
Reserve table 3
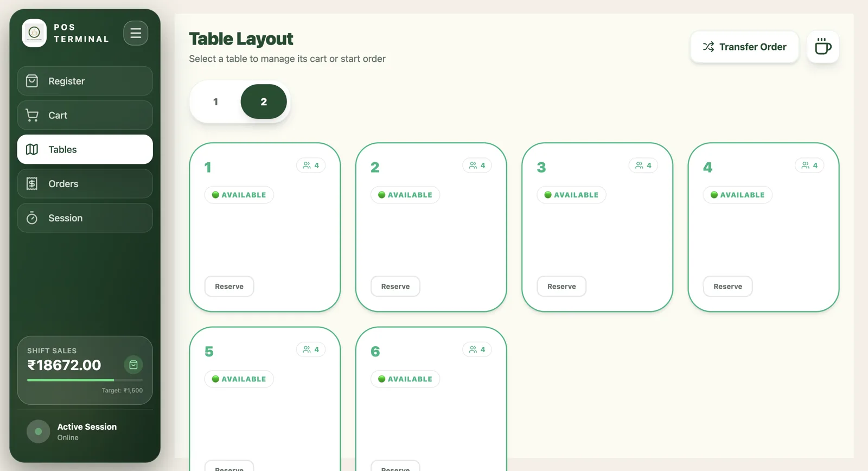coord(561,287)
